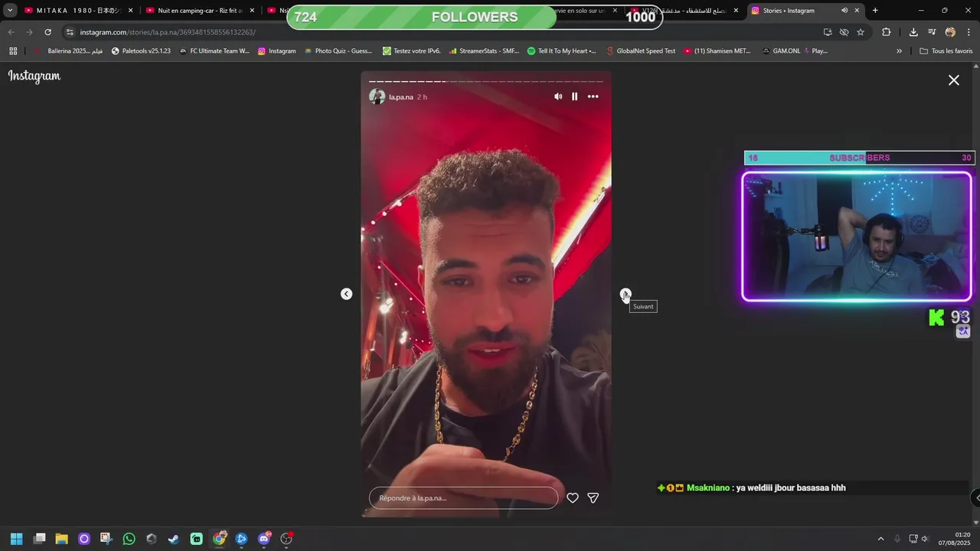
Task: Navigate back in browser history
Action: click(x=11, y=32)
